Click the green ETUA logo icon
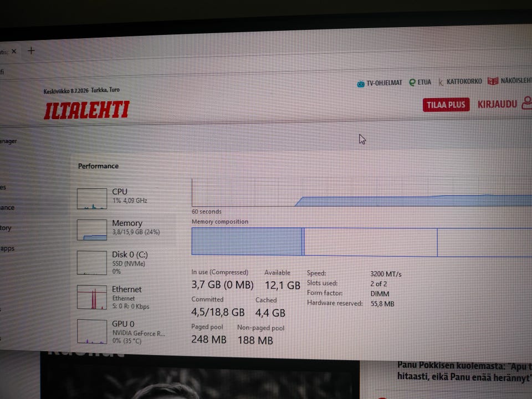The height and width of the screenshot is (399, 532). tap(412, 83)
